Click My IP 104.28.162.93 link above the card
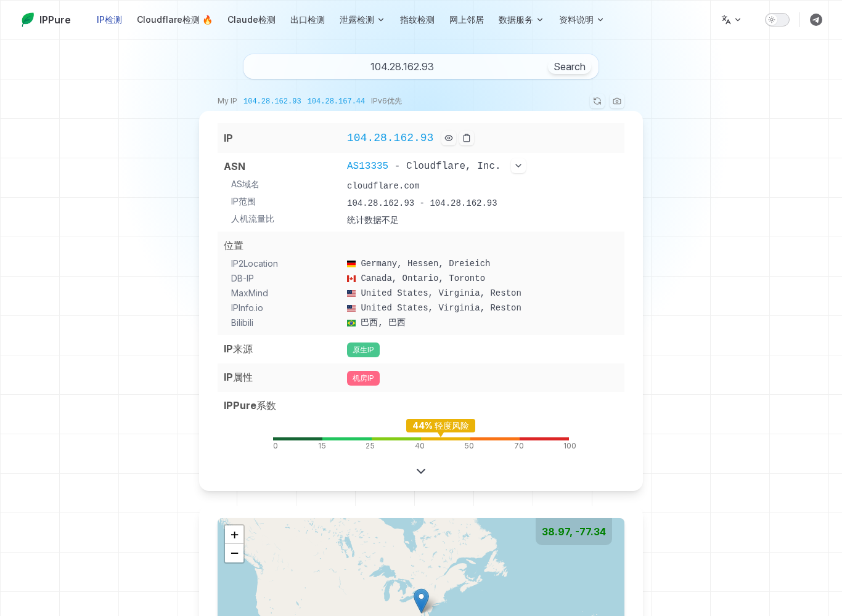 pyautogui.click(x=272, y=101)
